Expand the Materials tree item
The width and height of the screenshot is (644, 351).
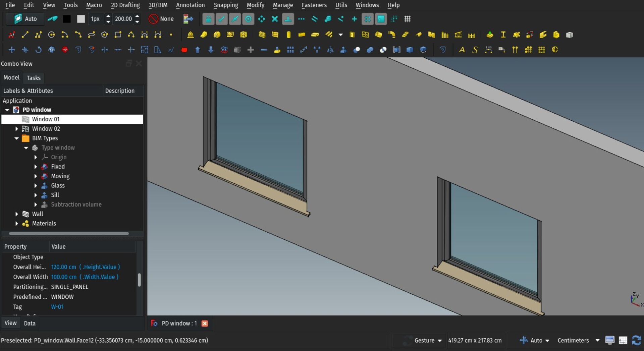[16, 224]
